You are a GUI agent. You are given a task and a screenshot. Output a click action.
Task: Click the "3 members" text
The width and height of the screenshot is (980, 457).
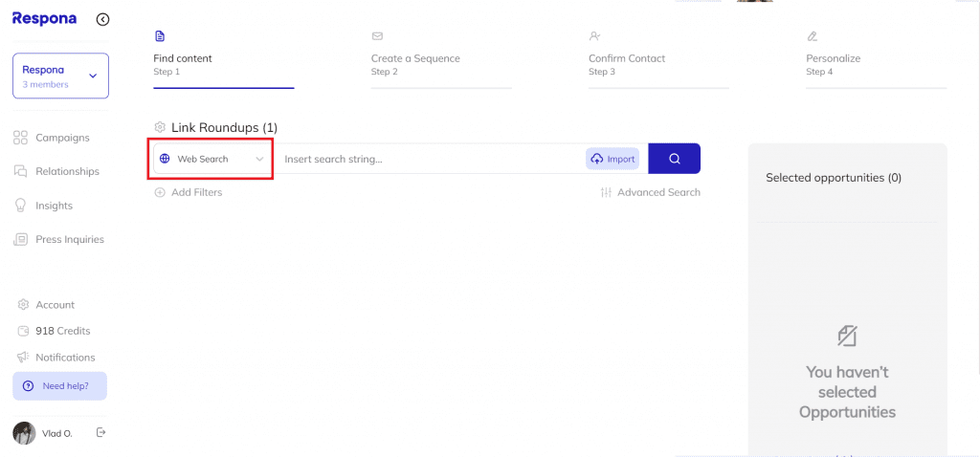click(x=46, y=84)
